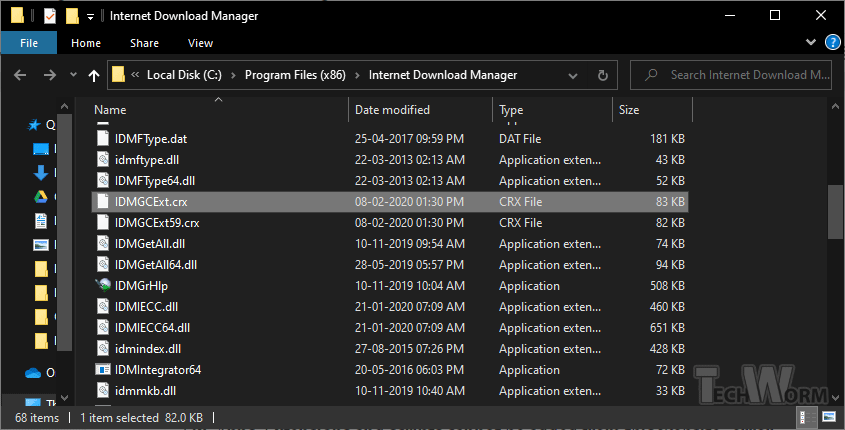845x430 pixels.
Task: Click the Properties quick access toolbar icon
Action: [50, 16]
